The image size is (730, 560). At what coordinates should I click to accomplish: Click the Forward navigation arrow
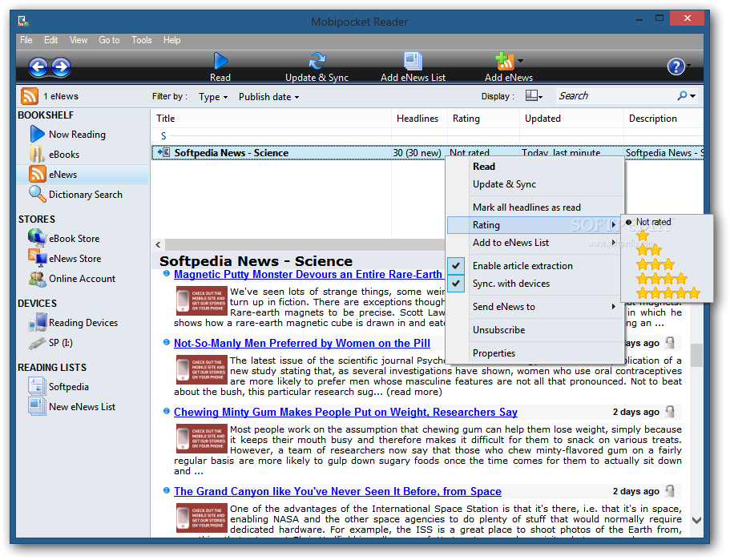(x=61, y=67)
